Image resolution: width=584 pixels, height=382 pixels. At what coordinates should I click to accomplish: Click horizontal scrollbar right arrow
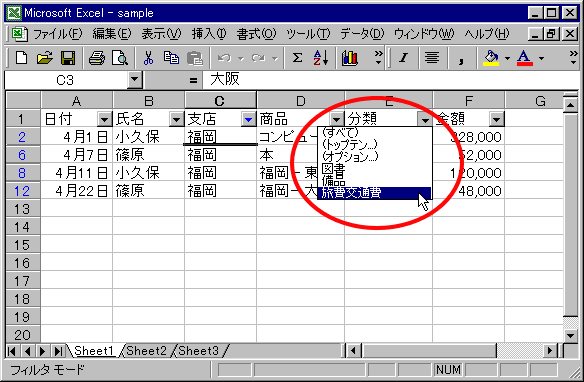550,351
